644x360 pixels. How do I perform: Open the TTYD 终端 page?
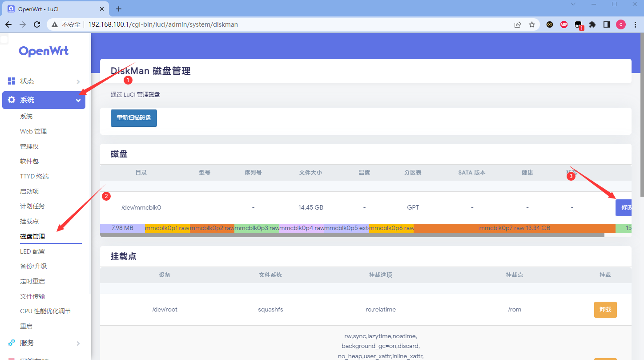pos(34,176)
